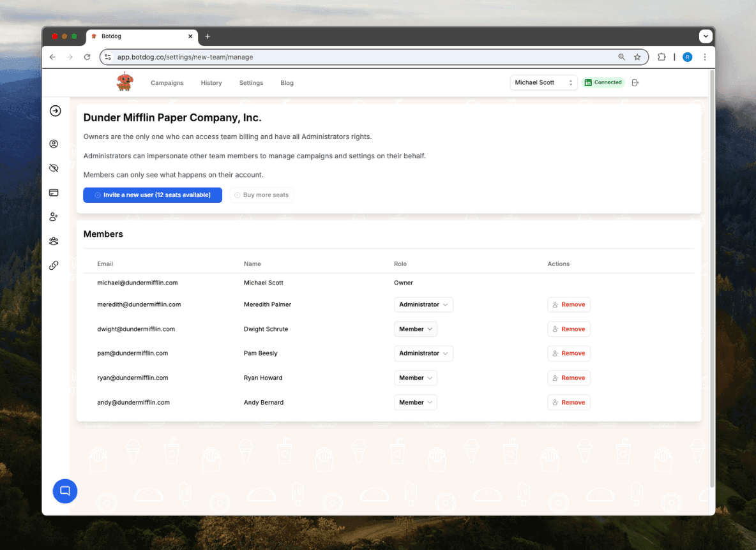Click the Owner role text for Michael
The width and height of the screenshot is (756, 550).
404,283
